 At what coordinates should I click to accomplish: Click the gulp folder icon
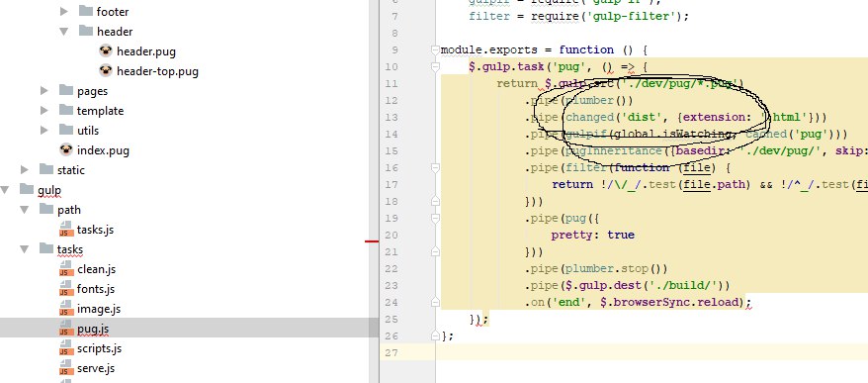[x=27, y=189]
